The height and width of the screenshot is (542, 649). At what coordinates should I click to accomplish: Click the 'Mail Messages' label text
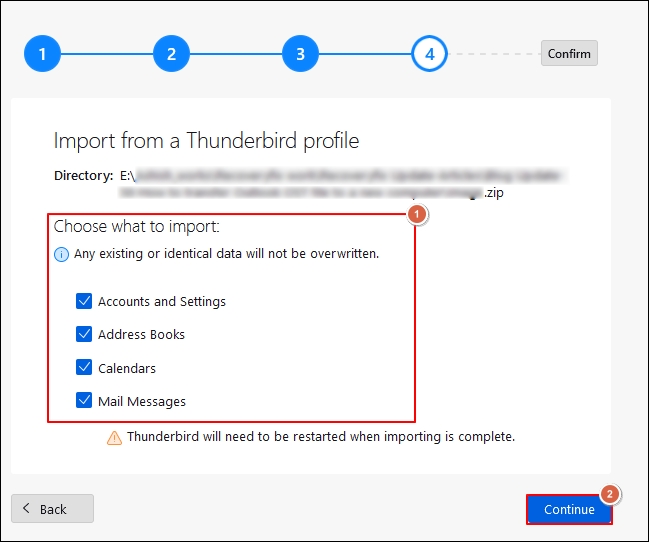(x=142, y=401)
